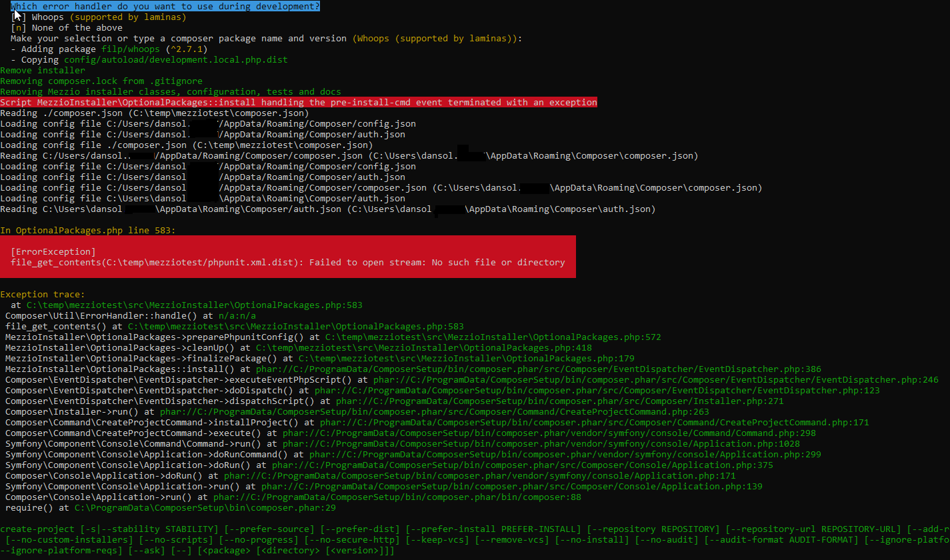This screenshot has width=950, height=560.
Task: Select the Symfony Application->run() trace line
Action: coord(267,486)
